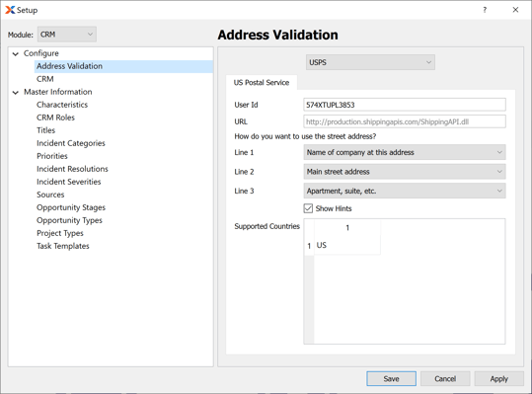Click the xTuple Setup window icon

(x=10, y=10)
